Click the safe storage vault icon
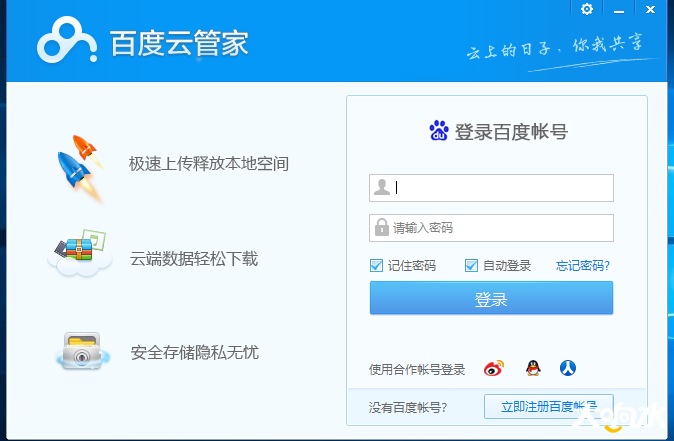 82,351
